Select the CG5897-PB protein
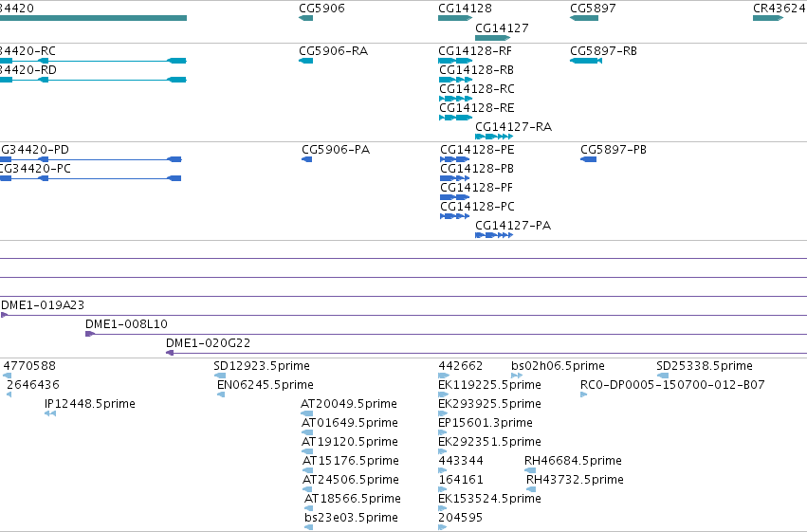This screenshot has width=807, height=532. pyautogui.click(x=588, y=159)
